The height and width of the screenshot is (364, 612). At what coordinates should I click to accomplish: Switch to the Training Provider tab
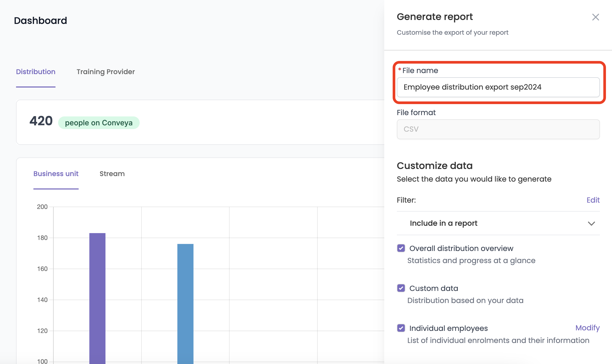(x=106, y=72)
